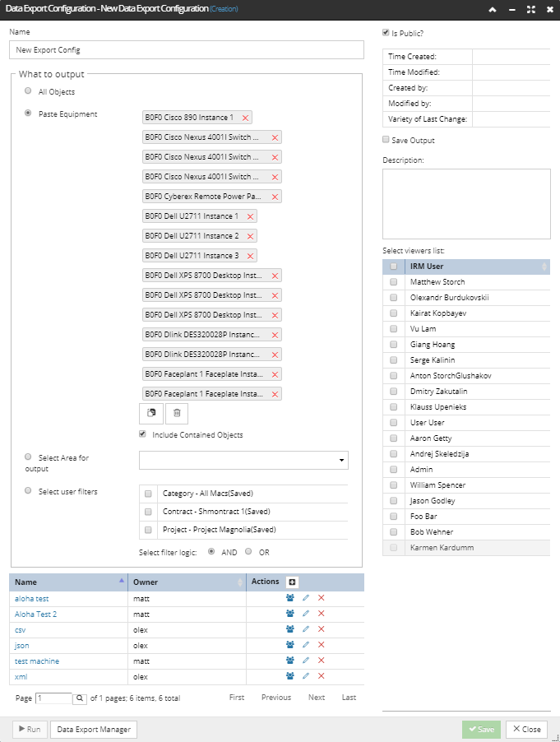Image resolution: width=560 pixels, height=742 pixels.
Task: Click the Name input field
Action: pos(187,49)
